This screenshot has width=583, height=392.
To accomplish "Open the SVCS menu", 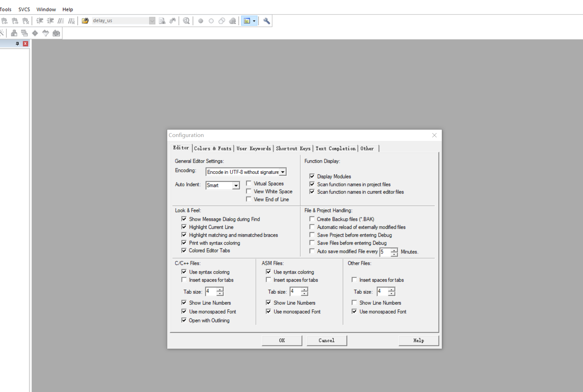I will click(24, 10).
